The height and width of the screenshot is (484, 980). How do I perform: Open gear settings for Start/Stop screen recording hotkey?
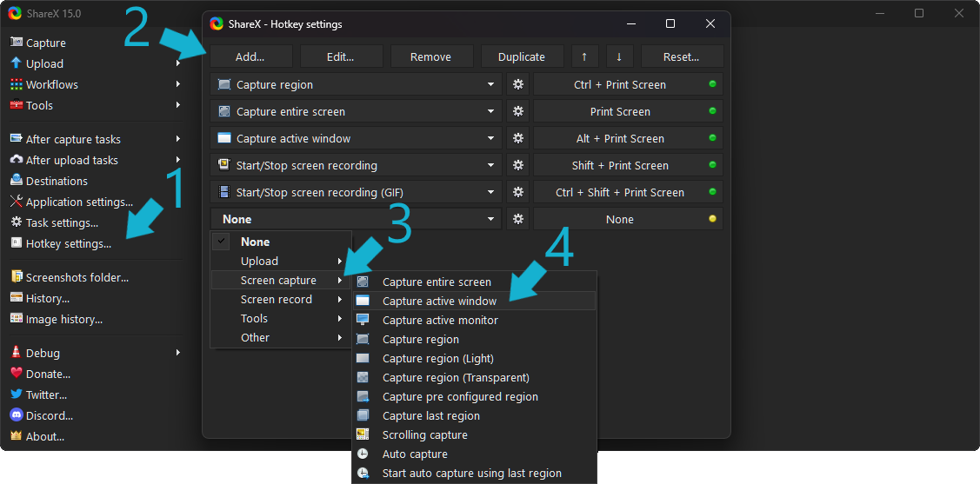[517, 165]
